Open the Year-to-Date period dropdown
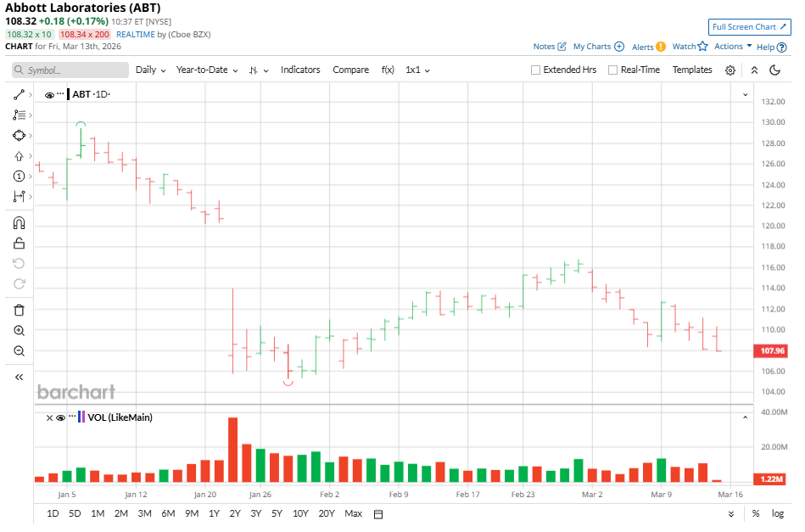Image resolution: width=805 pixels, height=532 pixels. (207, 70)
